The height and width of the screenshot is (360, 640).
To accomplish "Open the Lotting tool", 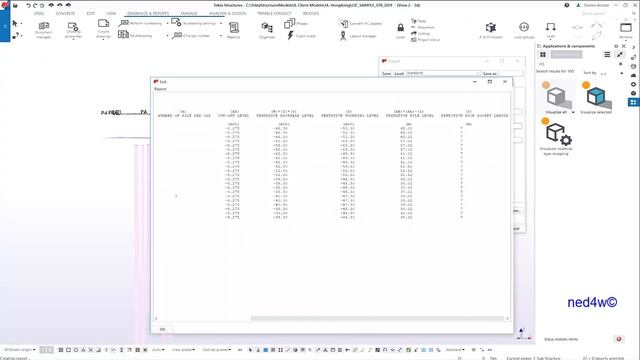I will click(x=420, y=33).
